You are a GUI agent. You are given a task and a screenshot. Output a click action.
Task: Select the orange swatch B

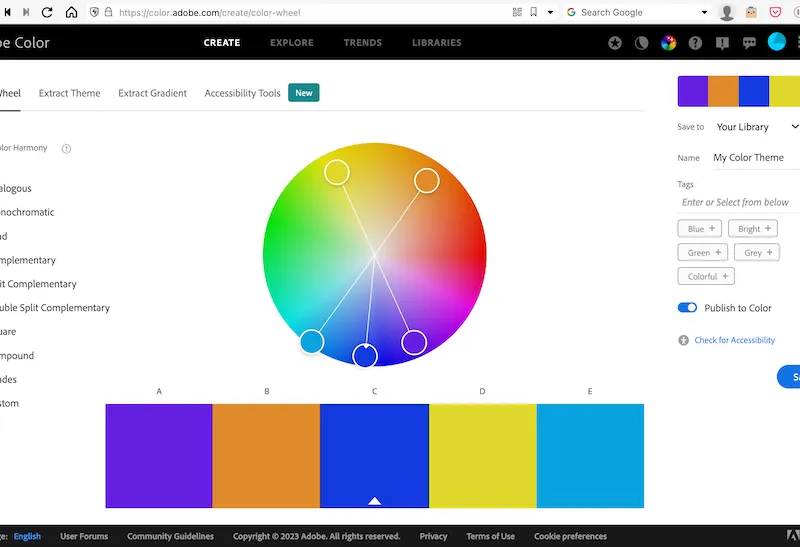pos(266,455)
